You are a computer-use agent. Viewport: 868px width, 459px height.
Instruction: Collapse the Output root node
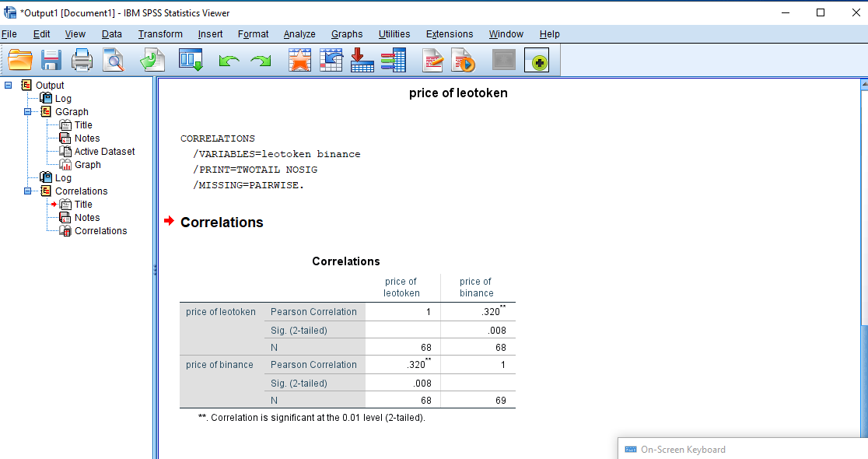[8, 86]
